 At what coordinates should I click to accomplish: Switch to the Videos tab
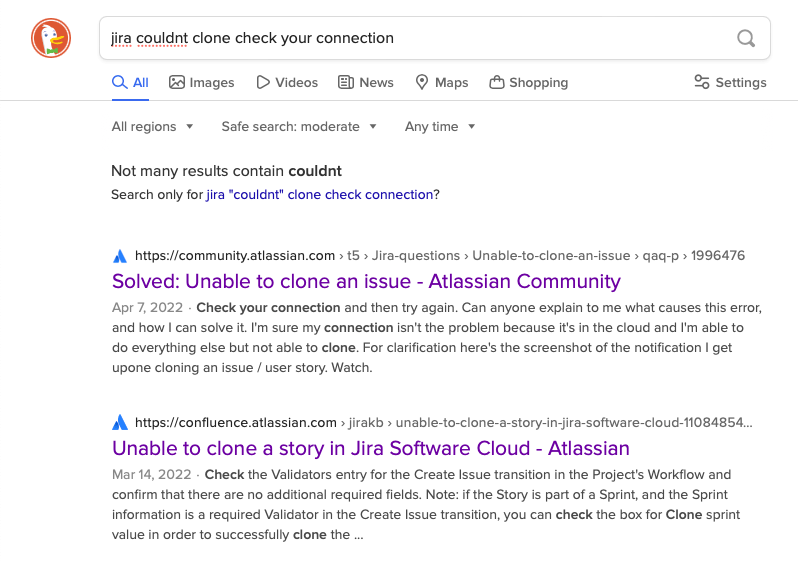click(x=287, y=83)
